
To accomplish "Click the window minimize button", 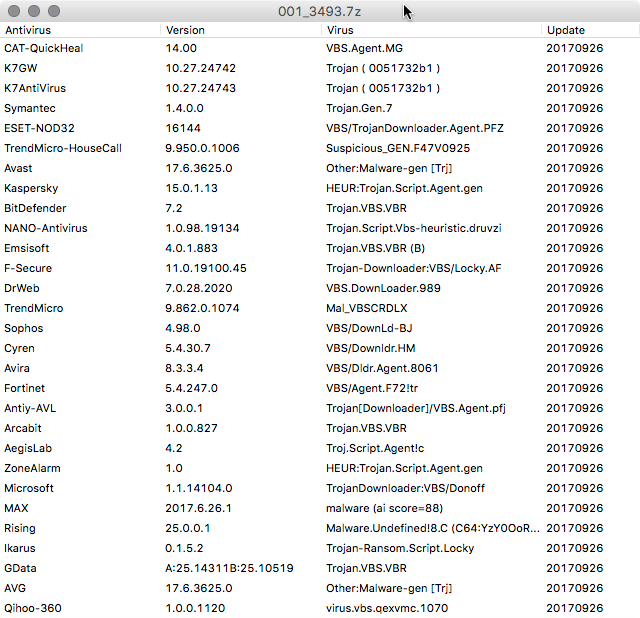I will coord(34,11).
